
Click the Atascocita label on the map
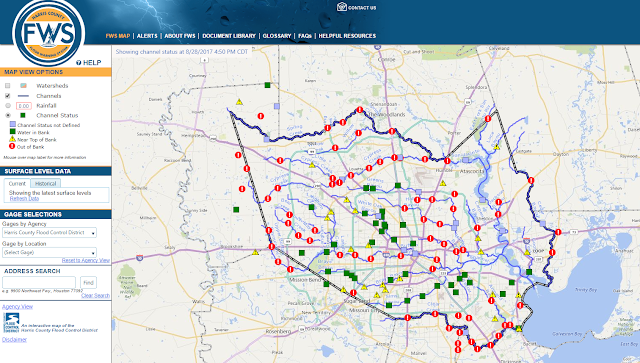tap(472, 171)
